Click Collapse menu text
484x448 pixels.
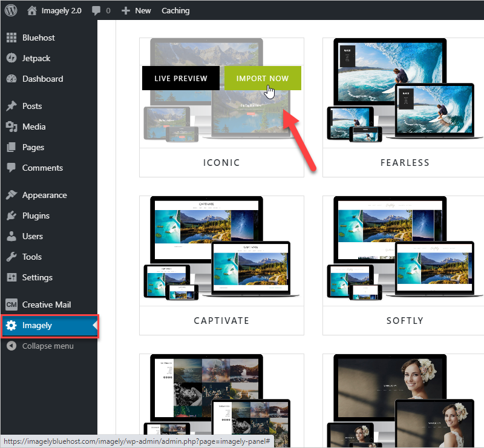pos(48,346)
